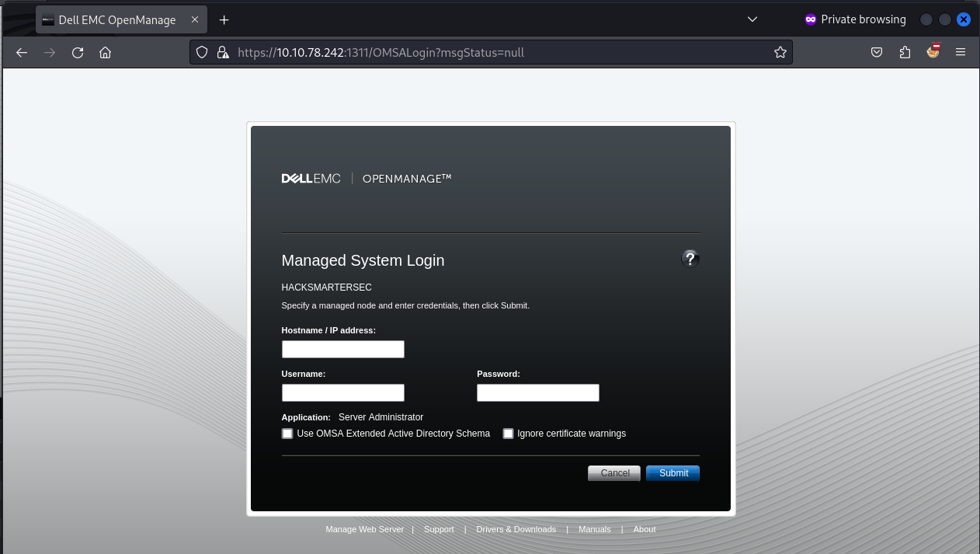The width and height of the screenshot is (980, 554).
Task: Open a new tab with plus button
Action: click(224, 19)
